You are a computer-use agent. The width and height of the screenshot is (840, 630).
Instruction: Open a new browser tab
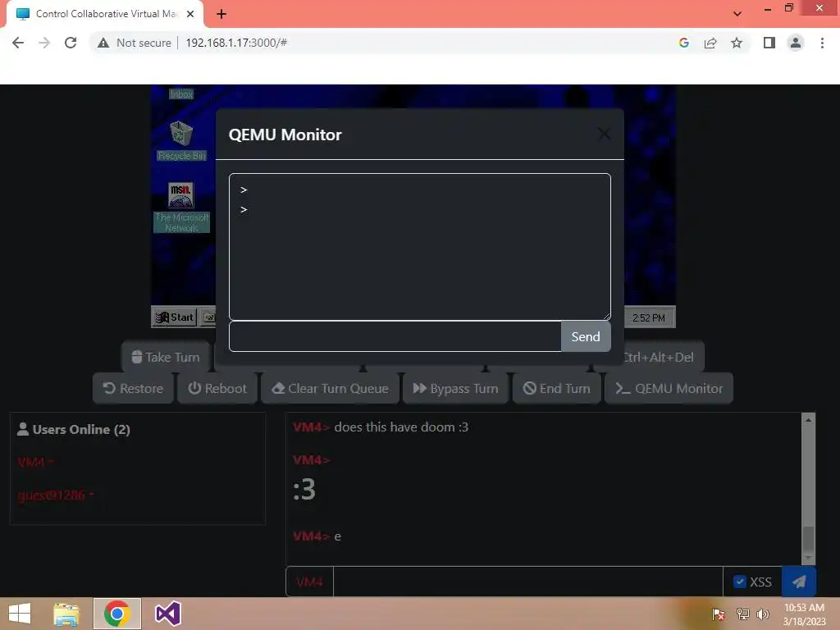[x=221, y=14]
